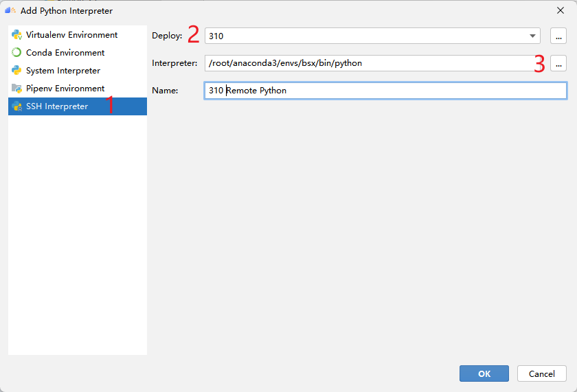The height and width of the screenshot is (392, 577).
Task: Click the Name field with 310 Remote Python
Action: click(x=385, y=91)
